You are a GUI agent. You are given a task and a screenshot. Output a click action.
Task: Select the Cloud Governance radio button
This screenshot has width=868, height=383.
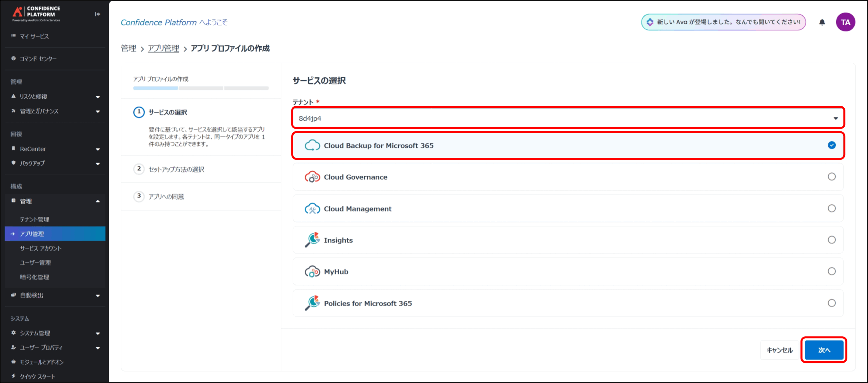pyautogui.click(x=831, y=177)
